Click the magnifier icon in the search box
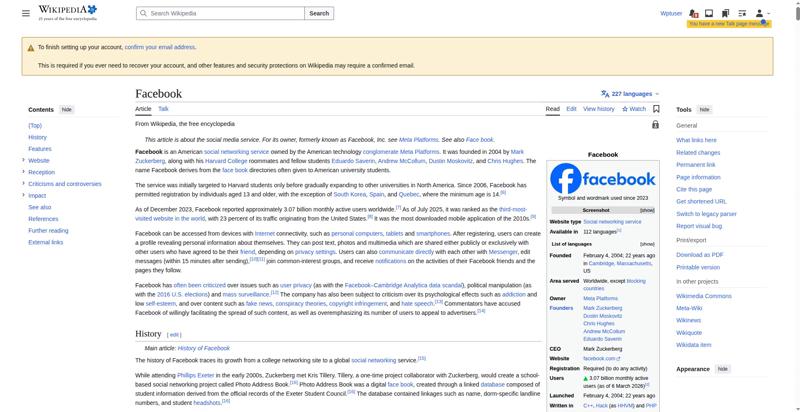 point(143,13)
